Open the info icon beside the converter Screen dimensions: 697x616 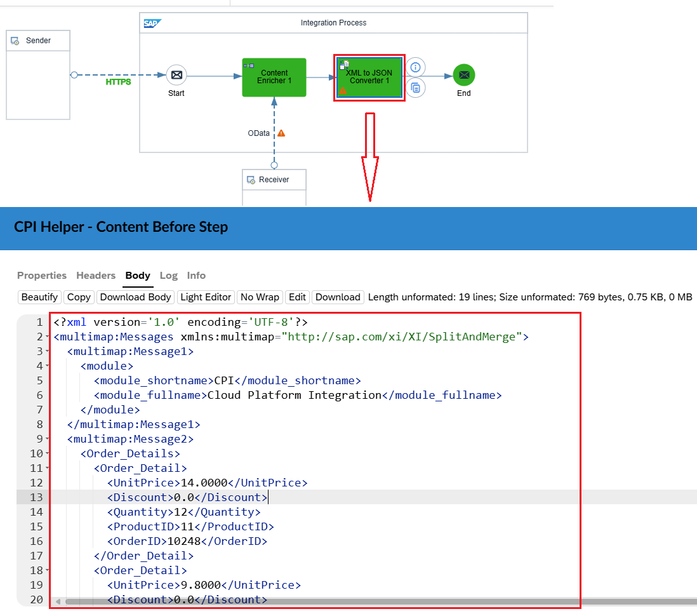pyautogui.click(x=415, y=67)
